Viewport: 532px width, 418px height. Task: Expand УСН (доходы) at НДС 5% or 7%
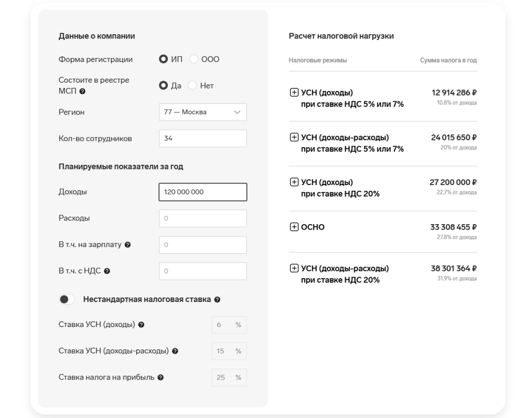tap(294, 93)
